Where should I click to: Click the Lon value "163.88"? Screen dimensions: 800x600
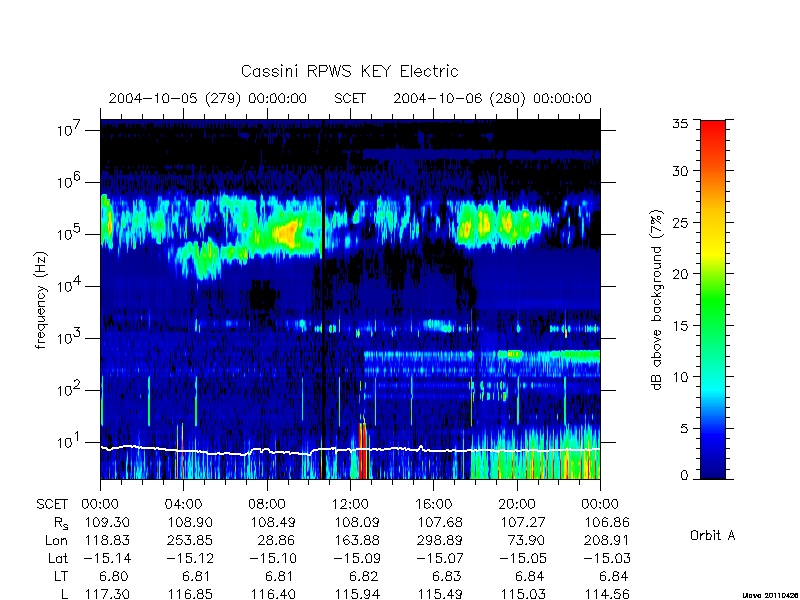pyautogui.click(x=357, y=540)
